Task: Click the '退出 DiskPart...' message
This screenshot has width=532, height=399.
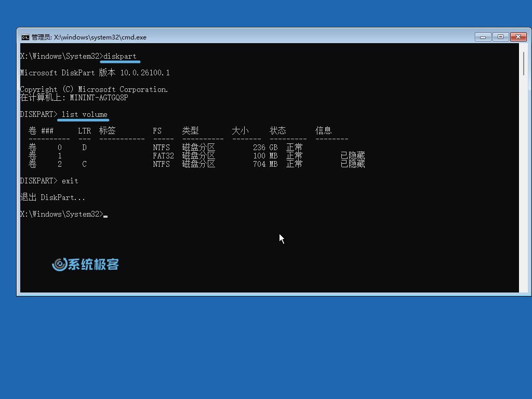Action: 52,197
